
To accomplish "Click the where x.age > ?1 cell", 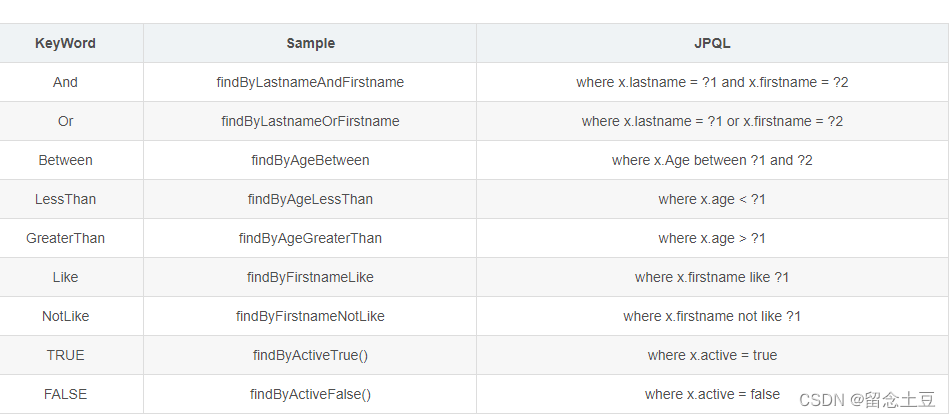I will pyautogui.click(x=712, y=238).
